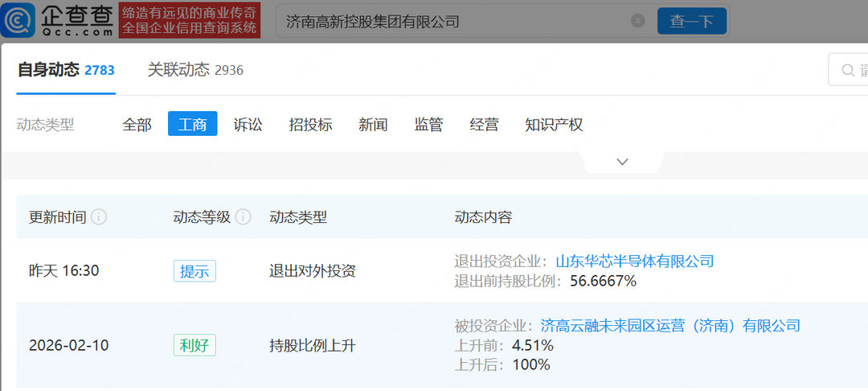Choose the 监管 filter
This screenshot has height=391, width=868.
pos(428,125)
